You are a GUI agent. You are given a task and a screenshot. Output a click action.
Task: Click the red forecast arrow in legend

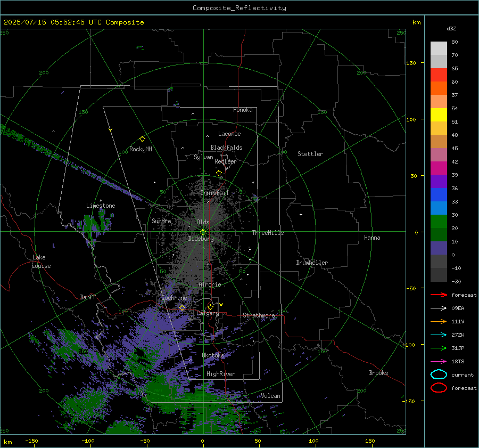point(439,295)
